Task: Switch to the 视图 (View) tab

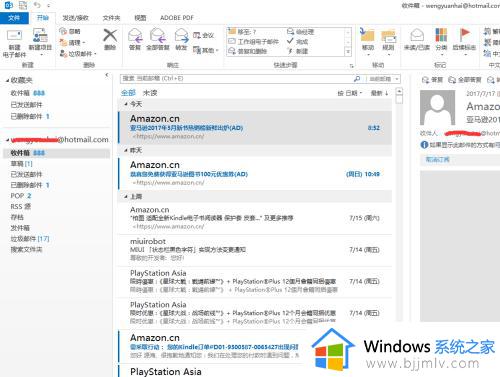Action: pos(140,18)
